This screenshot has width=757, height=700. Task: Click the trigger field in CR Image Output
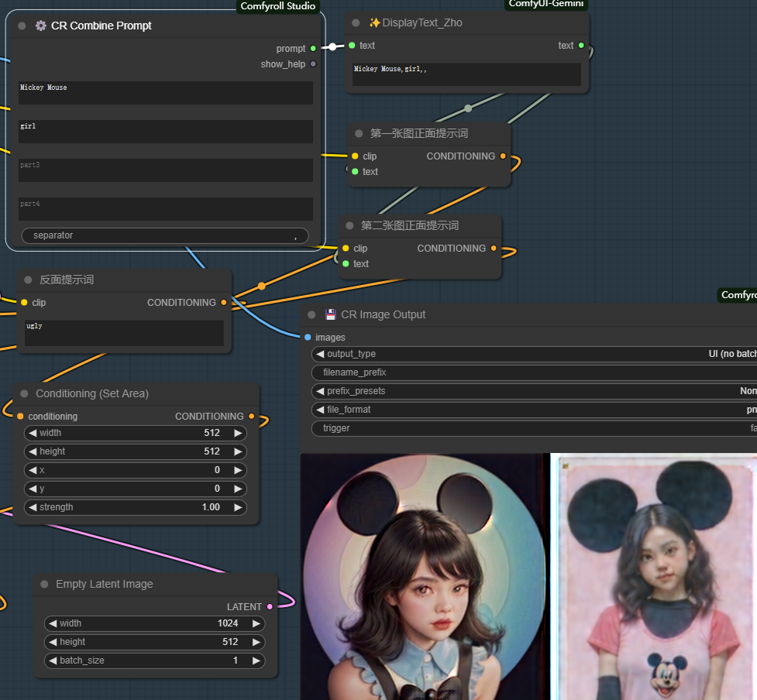tap(535, 428)
